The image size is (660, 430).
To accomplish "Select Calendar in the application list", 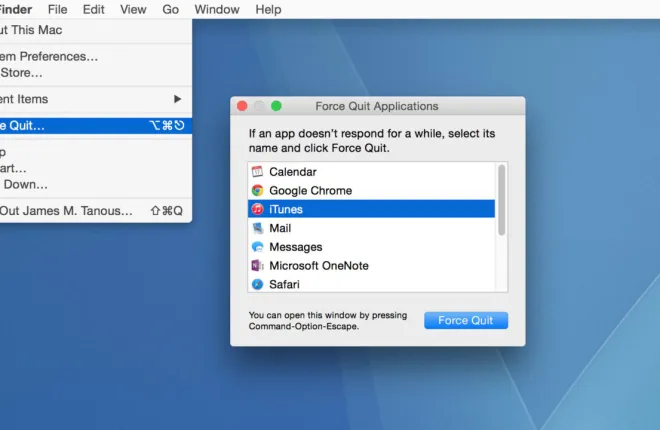I will pyautogui.click(x=292, y=172).
